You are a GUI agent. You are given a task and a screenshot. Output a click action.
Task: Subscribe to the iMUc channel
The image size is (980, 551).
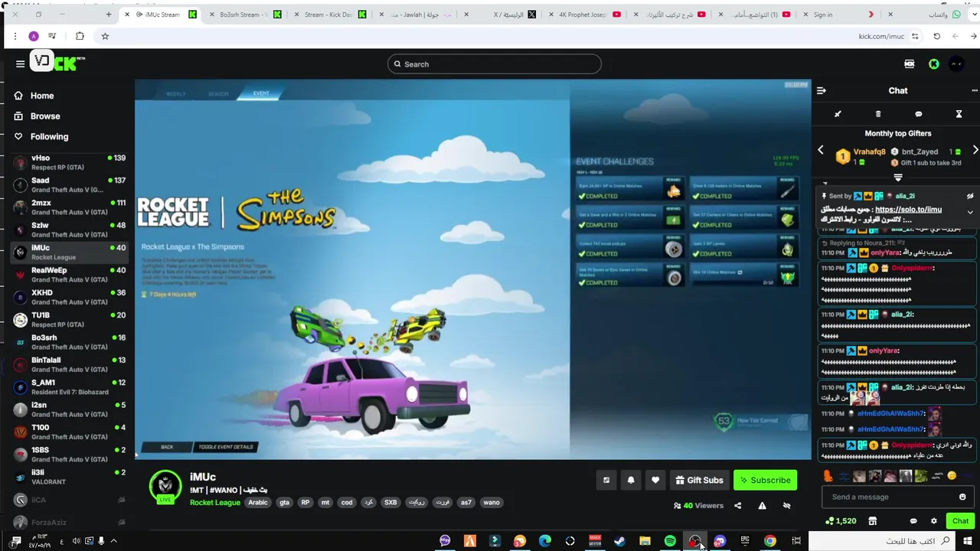pos(766,480)
